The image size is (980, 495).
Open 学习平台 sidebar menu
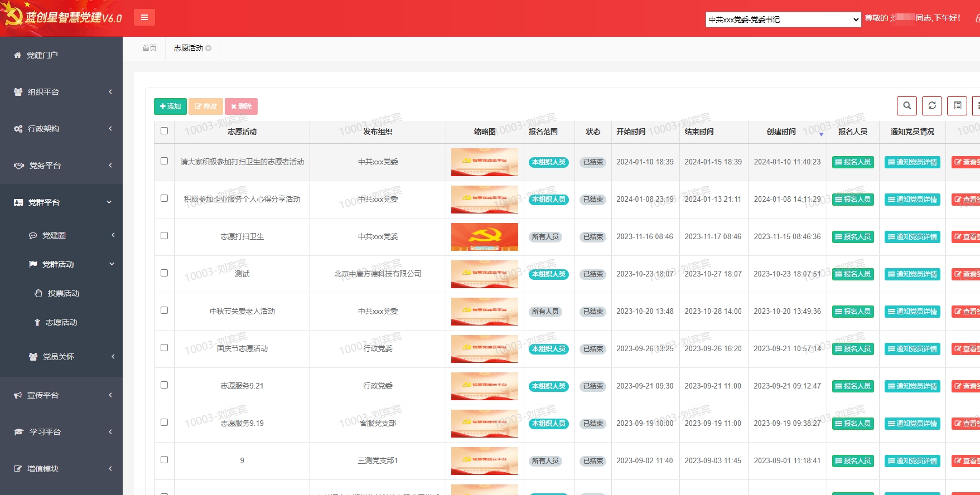(x=61, y=432)
